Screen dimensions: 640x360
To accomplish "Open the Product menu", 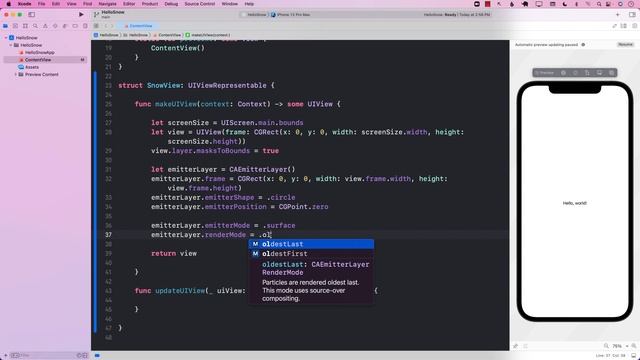I will tap(150, 4).
